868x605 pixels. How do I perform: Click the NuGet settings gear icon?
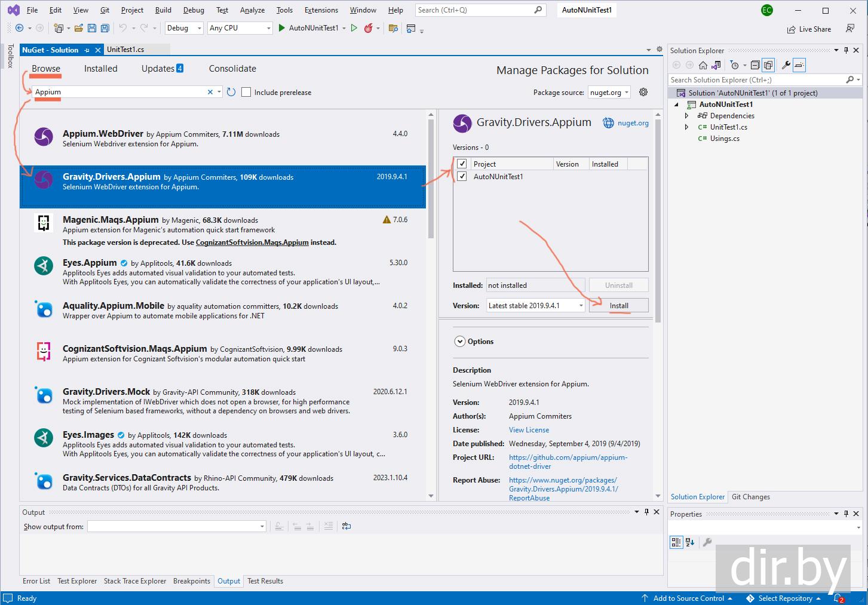643,92
